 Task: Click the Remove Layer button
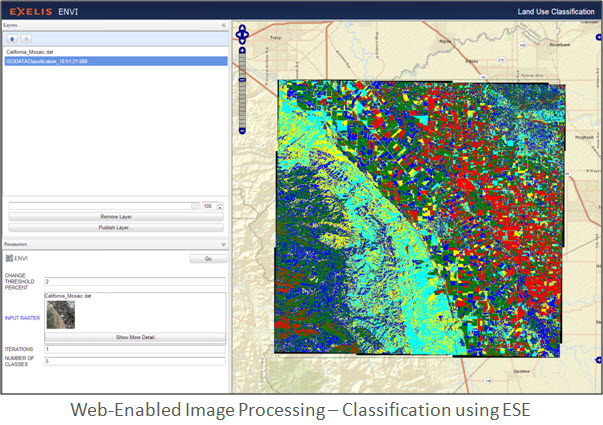coord(115,216)
